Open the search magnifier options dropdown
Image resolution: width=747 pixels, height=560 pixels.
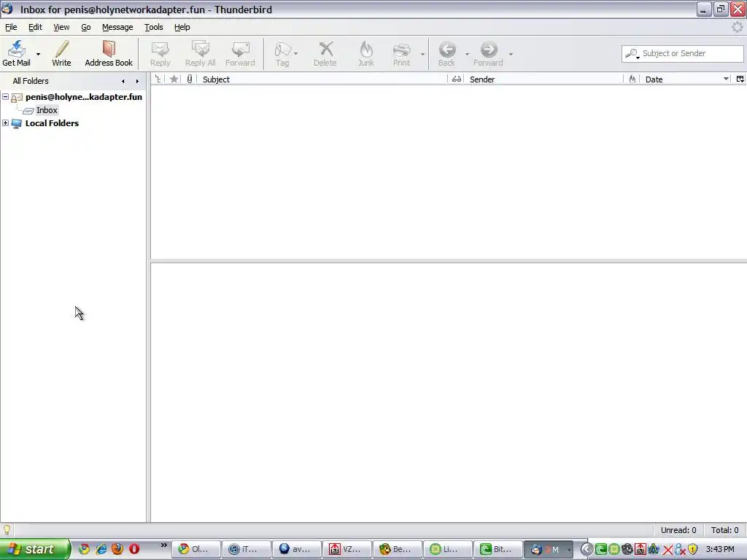point(632,54)
